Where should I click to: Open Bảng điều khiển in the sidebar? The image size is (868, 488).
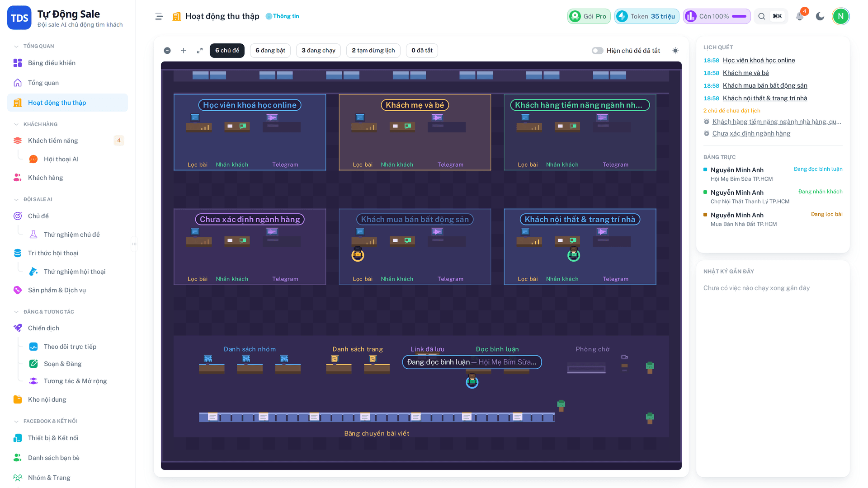(x=67, y=63)
